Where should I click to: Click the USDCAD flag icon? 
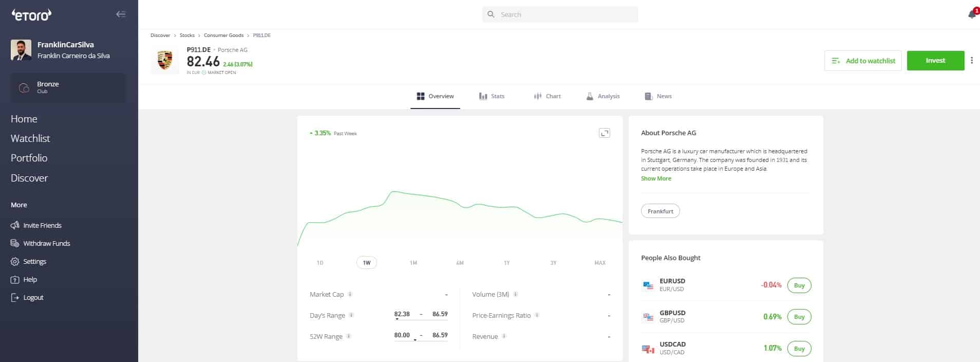648,349
